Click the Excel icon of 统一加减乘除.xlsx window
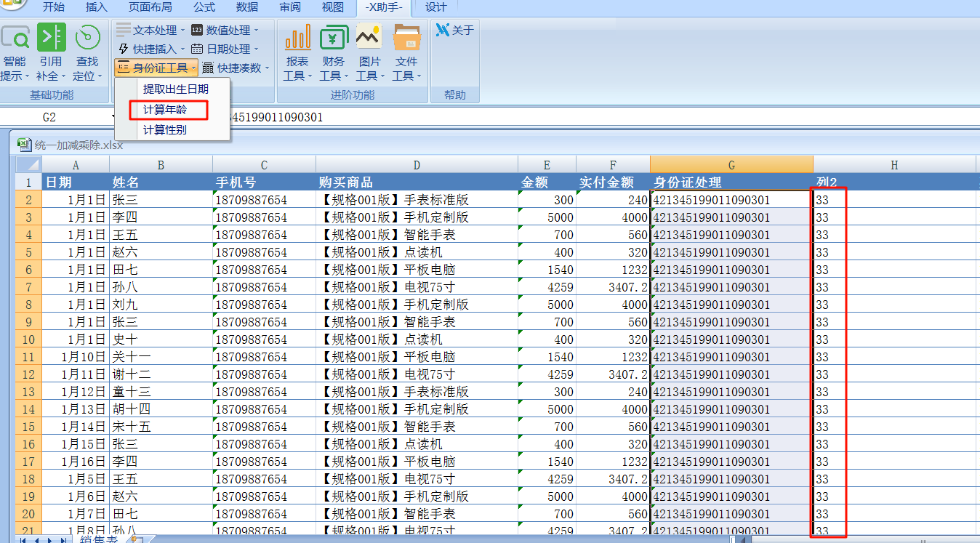 24,144
